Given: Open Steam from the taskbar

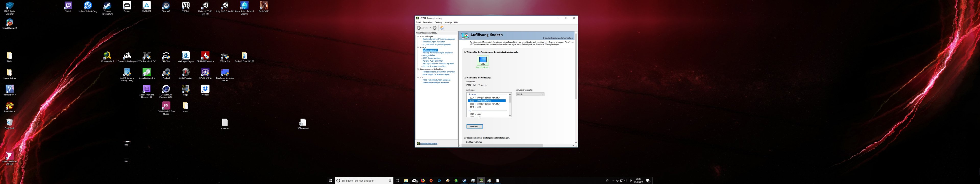Looking at the screenshot, I should click(464, 181).
